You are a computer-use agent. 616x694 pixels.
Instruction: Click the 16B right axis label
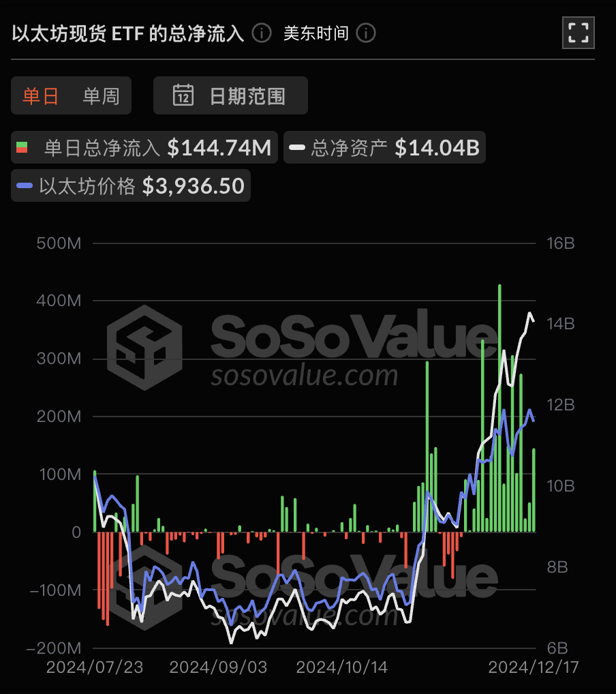[560, 243]
